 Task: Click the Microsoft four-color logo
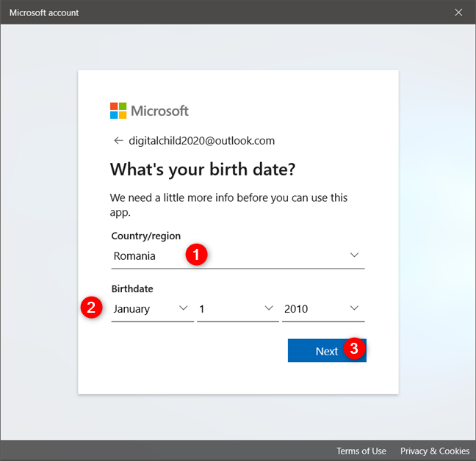118,111
